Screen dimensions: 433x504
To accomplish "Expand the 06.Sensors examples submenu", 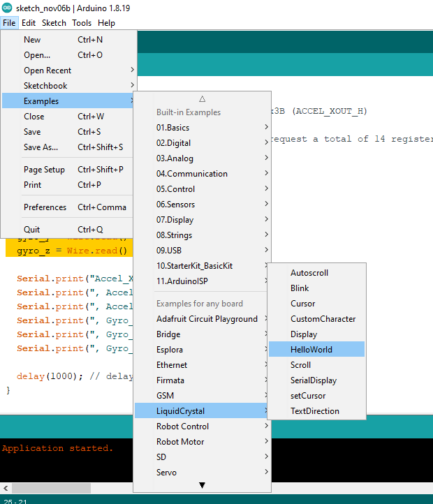I will [x=202, y=205].
